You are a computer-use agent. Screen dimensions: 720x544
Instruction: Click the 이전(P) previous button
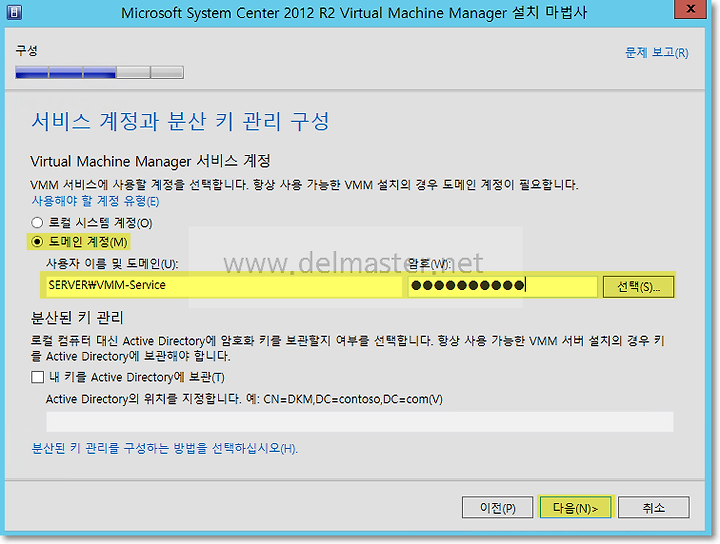click(x=497, y=507)
